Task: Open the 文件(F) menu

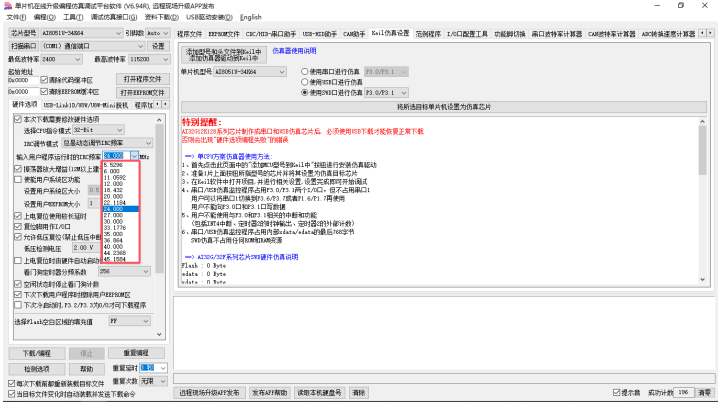Action: (x=17, y=17)
